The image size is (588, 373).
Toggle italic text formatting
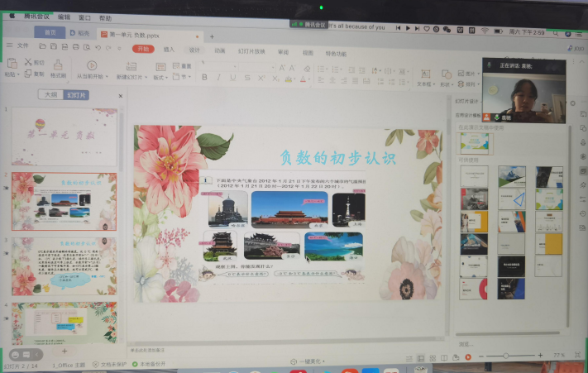click(x=217, y=78)
